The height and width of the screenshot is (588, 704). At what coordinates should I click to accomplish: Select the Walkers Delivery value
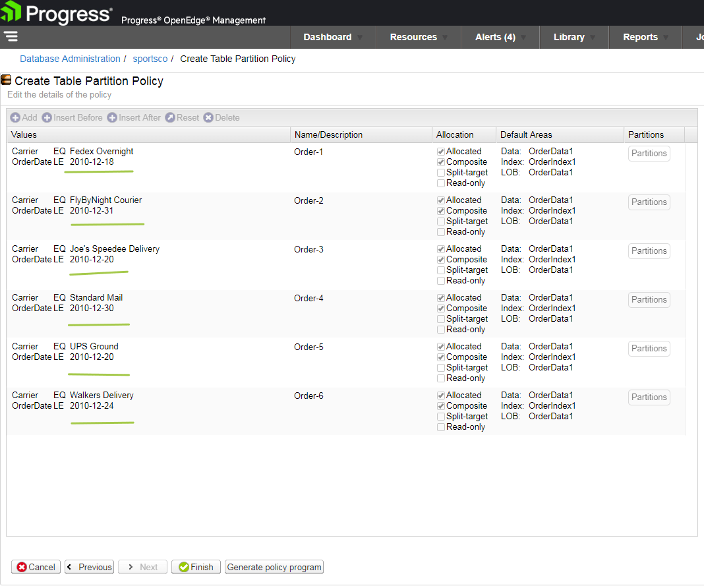pos(102,396)
